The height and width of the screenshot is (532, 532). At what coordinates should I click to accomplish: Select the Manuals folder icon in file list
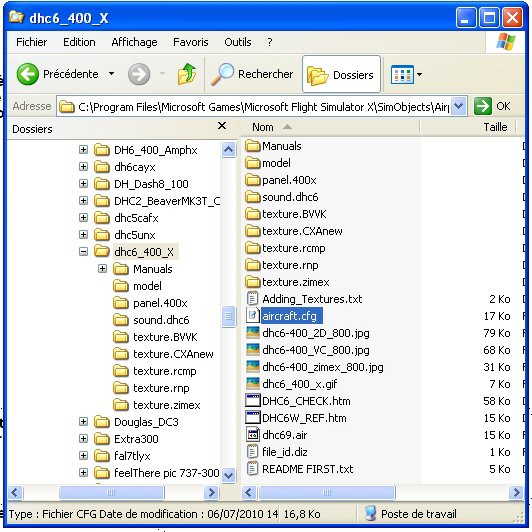(252, 146)
